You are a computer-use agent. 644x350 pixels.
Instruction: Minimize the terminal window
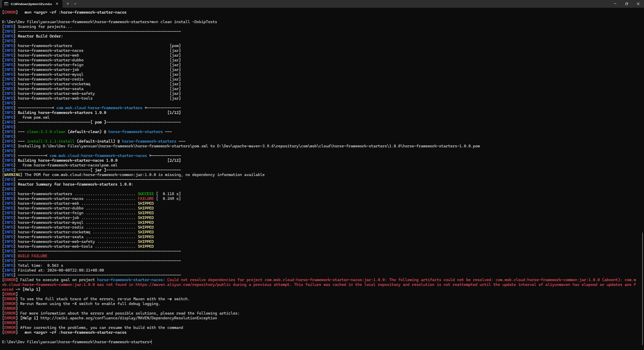pos(615,4)
